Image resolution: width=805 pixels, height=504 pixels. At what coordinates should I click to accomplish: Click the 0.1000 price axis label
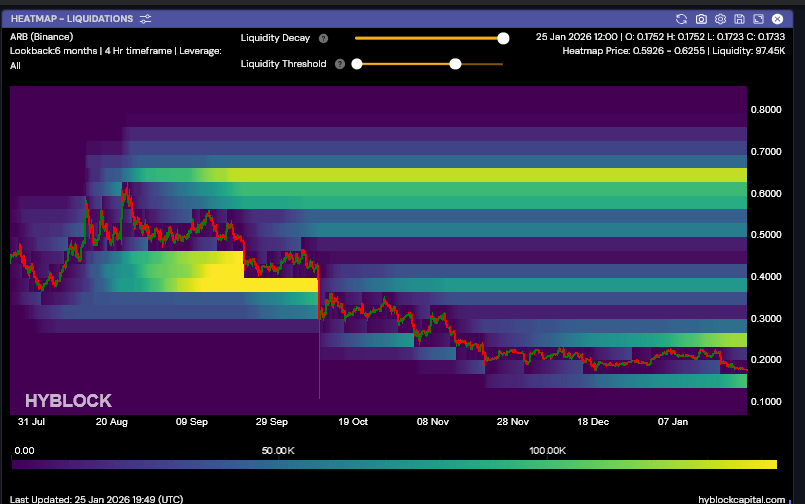click(x=766, y=401)
